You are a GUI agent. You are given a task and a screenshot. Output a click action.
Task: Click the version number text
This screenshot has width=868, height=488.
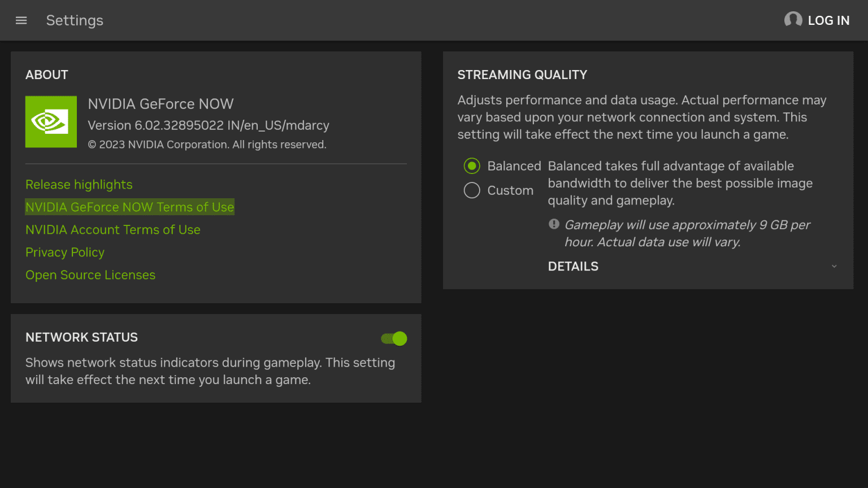click(x=208, y=125)
